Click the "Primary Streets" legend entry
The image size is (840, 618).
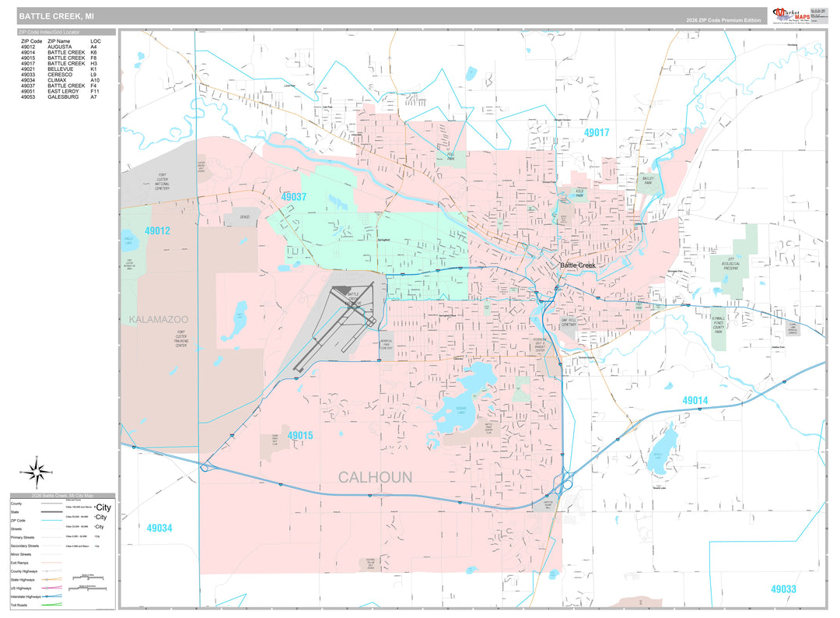pyautogui.click(x=23, y=537)
